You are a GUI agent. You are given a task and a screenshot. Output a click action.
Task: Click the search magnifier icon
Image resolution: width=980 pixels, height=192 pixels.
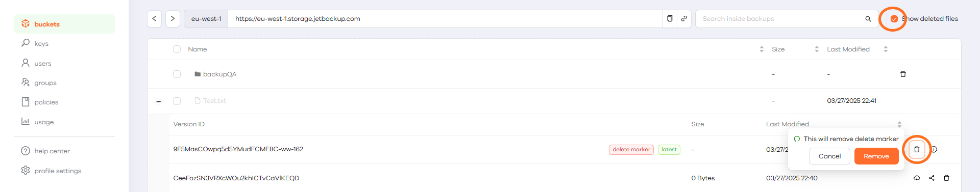click(868, 19)
